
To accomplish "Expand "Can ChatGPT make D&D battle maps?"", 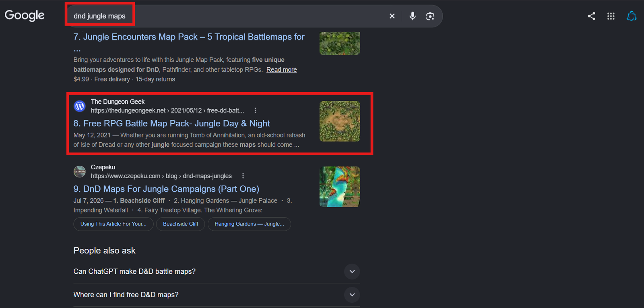I will tap(217, 272).
